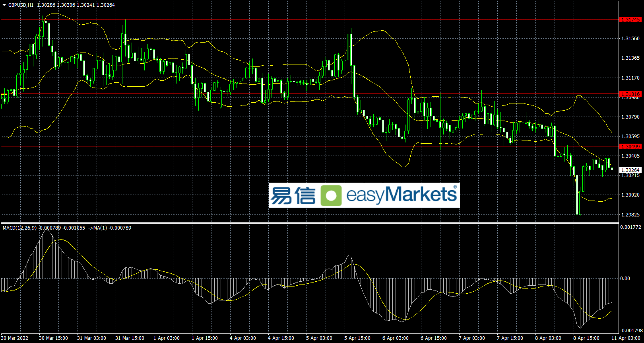Click the 4 Apr 03:00 time label
This screenshot has width=644, height=343.
(243, 338)
